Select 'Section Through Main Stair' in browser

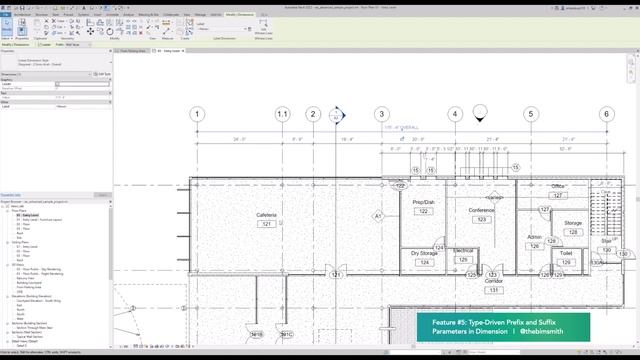pyautogui.click(x=35, y=328)
